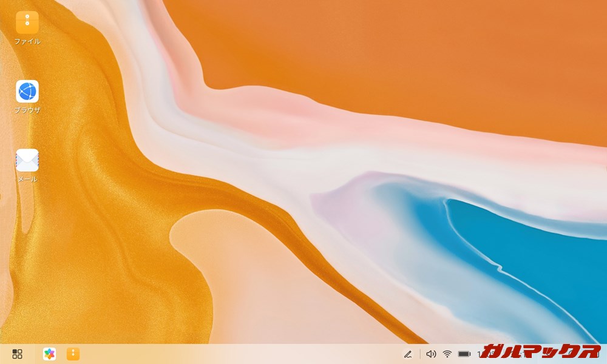607x364 pixels.
Task: Click the Wi-Fi icon in the system tray
Action: (x=447, y=353)
